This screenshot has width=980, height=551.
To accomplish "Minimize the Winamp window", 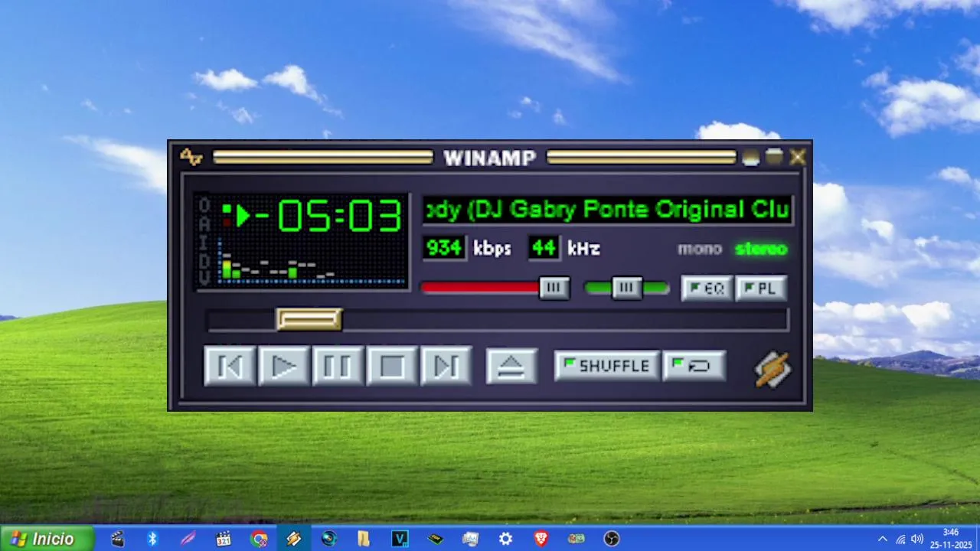I will (x=750, y=158).
